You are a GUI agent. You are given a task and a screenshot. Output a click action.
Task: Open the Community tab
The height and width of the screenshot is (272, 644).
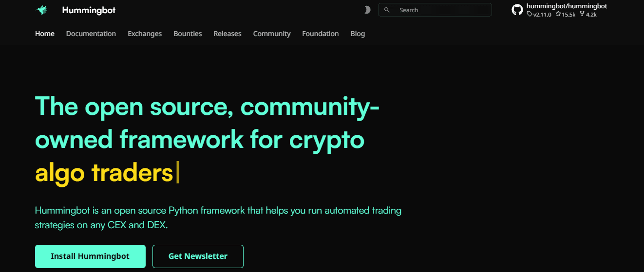[x=272, y=34]
